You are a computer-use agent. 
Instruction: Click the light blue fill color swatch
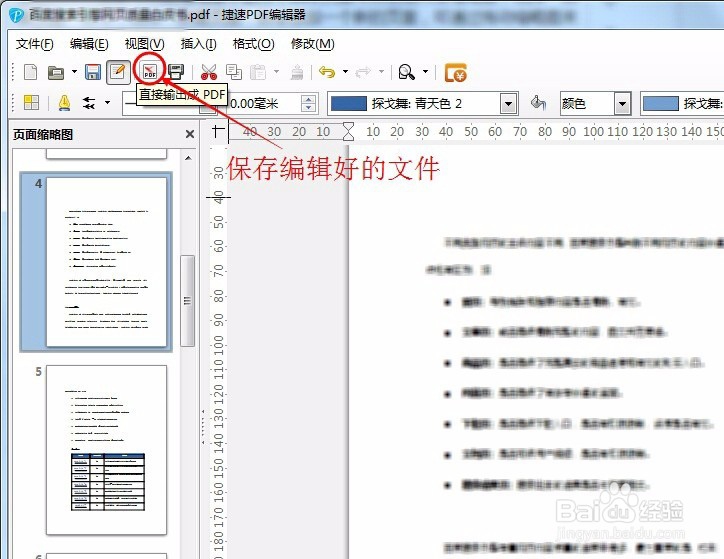[x=661, y=103]
